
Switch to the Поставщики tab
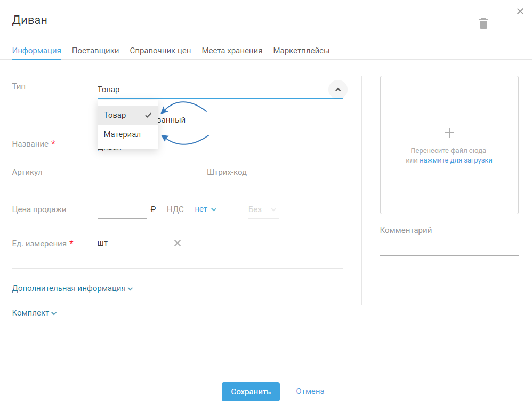95,51
